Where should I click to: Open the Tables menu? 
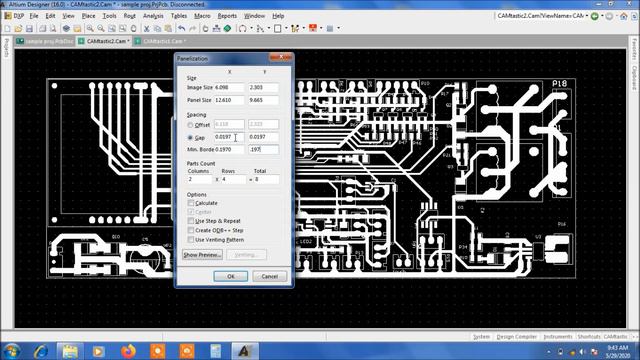(179, 16)
